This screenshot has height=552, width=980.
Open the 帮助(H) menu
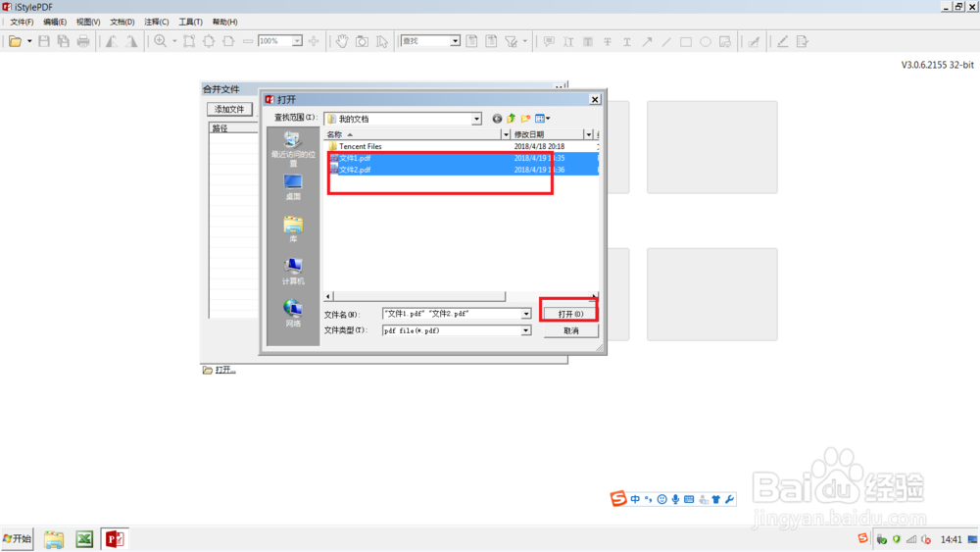tap(225, 22)
